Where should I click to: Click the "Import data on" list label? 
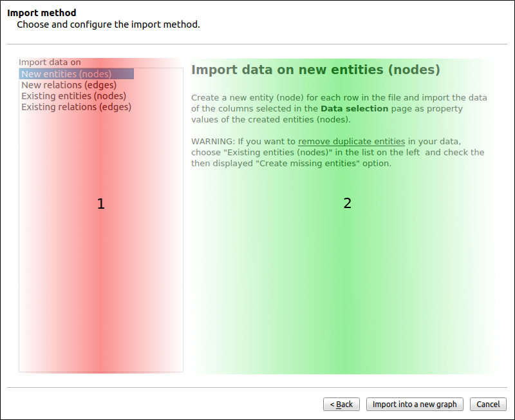coord(50,62)
